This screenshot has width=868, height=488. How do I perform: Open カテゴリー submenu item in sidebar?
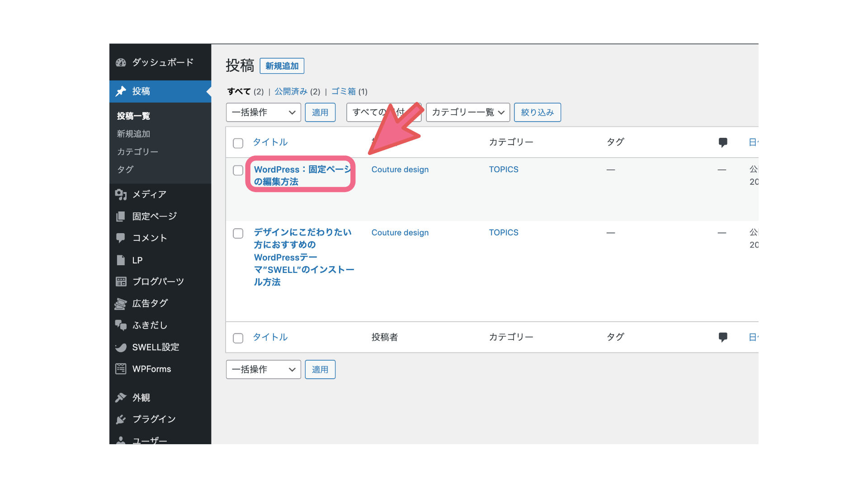tap(137, 152)
